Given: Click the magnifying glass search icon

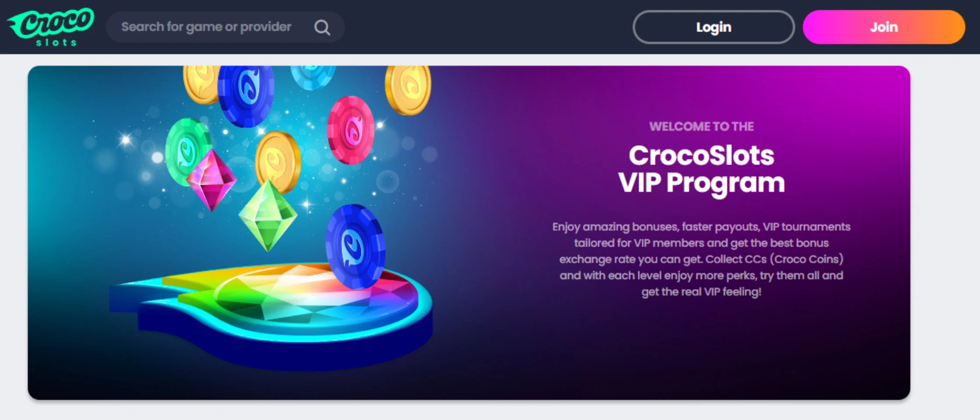Looking at the screenshot, I should click(322, 27).
